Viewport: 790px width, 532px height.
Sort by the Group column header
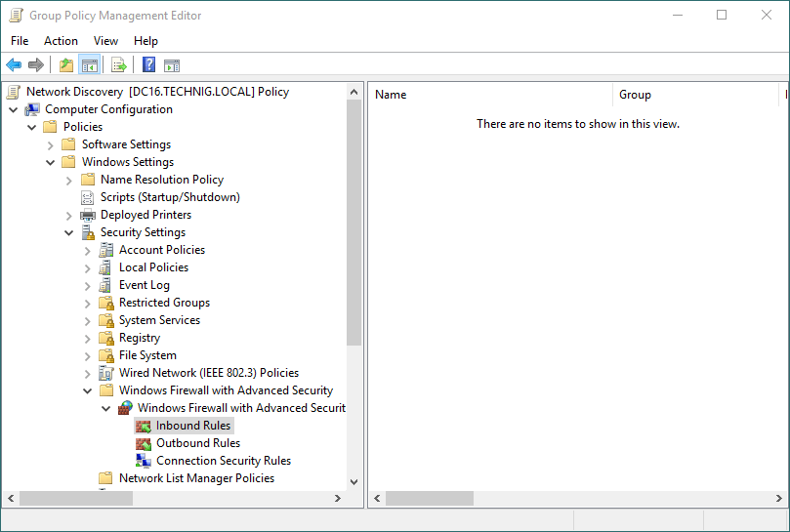[x=696, y=95]
